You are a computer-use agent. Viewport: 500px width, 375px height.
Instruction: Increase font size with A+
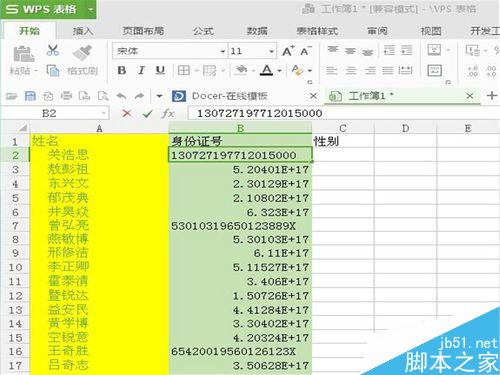pos(288,51)
